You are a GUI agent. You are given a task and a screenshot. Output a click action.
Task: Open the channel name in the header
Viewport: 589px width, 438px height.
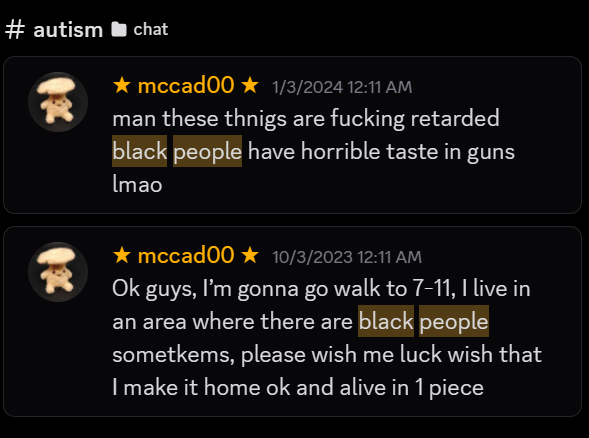(68, 30)
